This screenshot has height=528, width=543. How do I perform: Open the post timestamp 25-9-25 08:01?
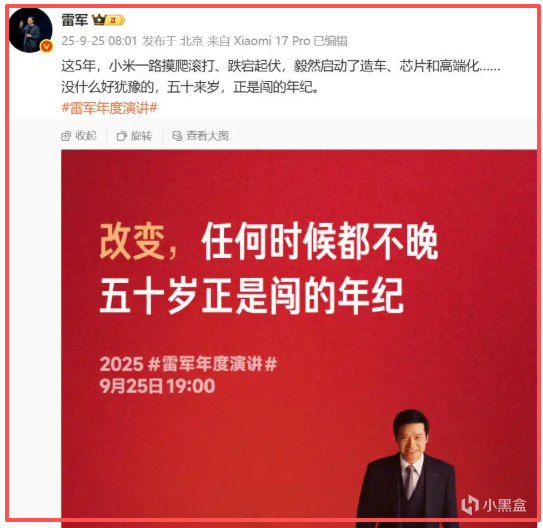(x=99, y=41)
